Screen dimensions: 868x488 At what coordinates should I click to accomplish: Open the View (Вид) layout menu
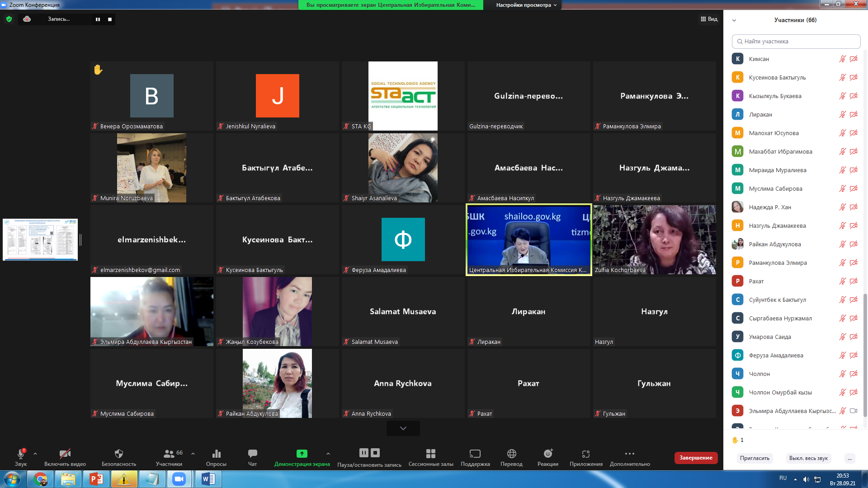pyautogui.click(x=709, y=19)
